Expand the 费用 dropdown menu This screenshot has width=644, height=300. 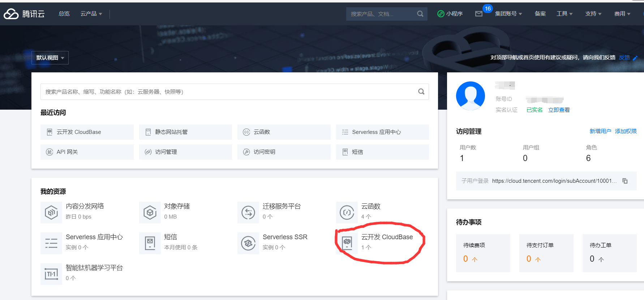point(622,14)
